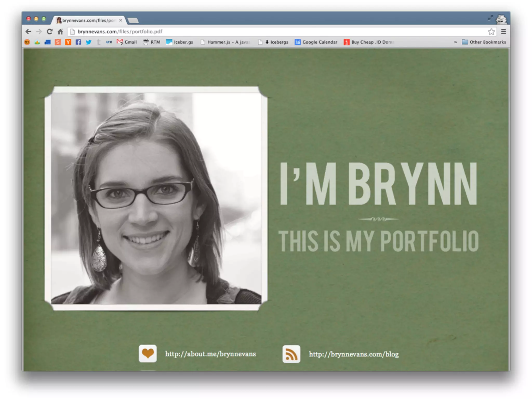Open the Chrome hamburger menu

pos(503,32)
